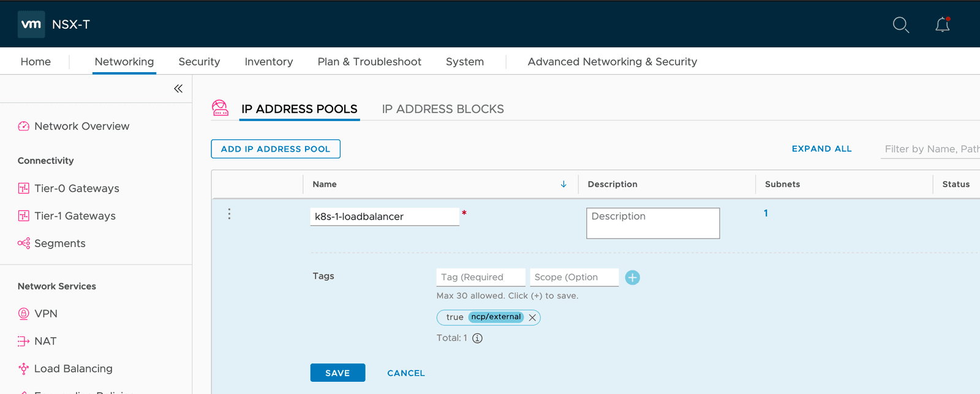980x394 pixels.
Task: Collapse the left sidebar panel
Action: (x=178, y=89)
